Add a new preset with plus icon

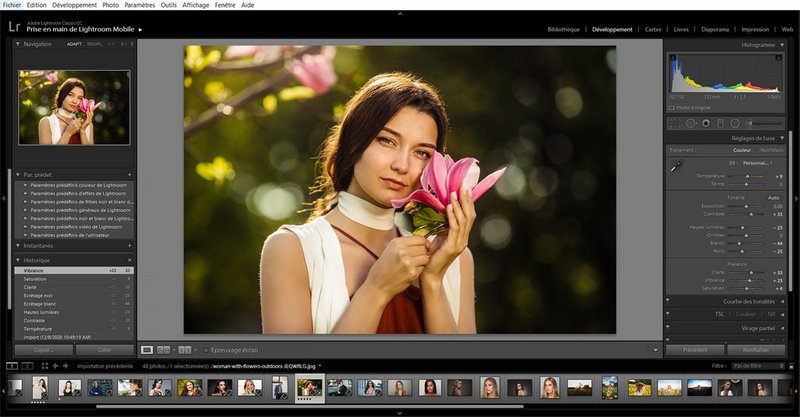point(129,174)
